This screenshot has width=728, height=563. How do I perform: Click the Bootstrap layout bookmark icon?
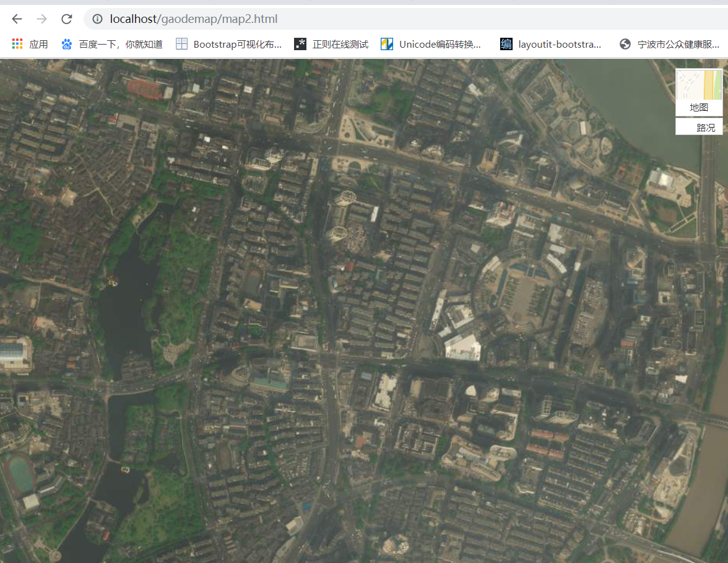click(181, 44)
